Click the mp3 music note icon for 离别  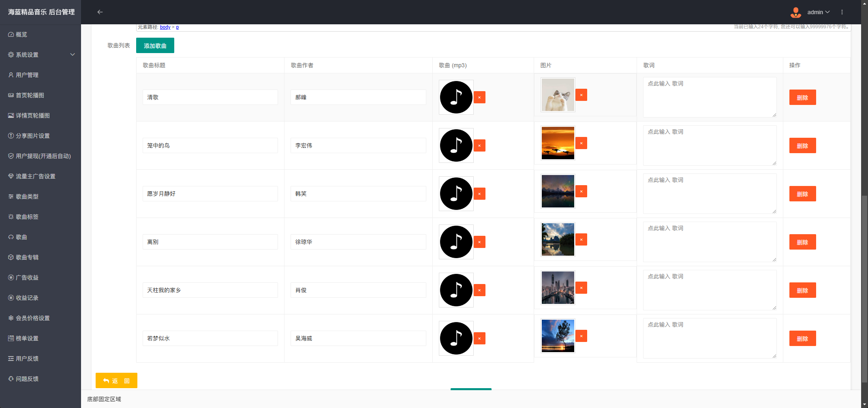point(456,242)
